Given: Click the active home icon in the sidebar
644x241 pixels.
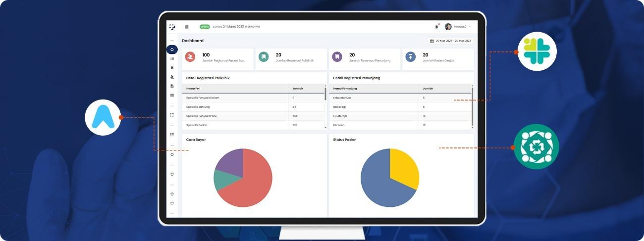Looking at the screenshot, I should pos(172,49).
